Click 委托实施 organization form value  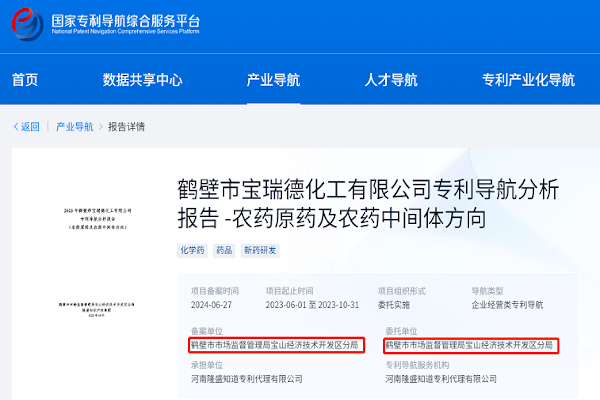[x=394, y=305]
